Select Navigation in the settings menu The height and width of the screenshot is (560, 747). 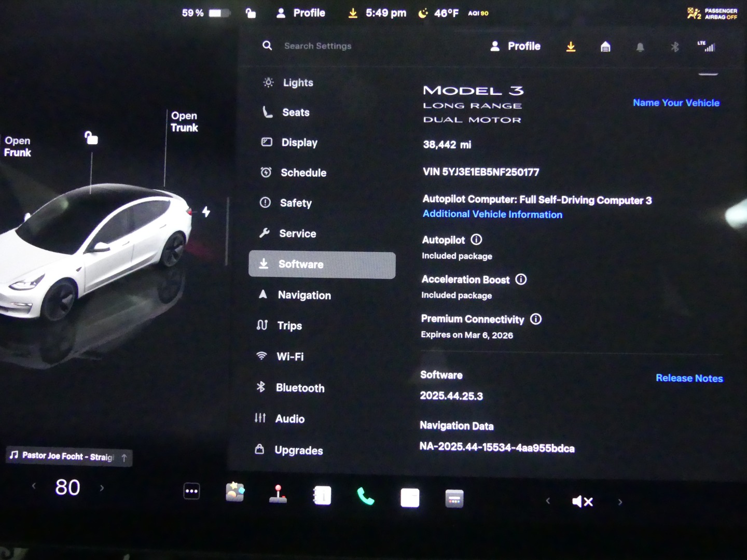pyautogui.click(x=304, y=295)
